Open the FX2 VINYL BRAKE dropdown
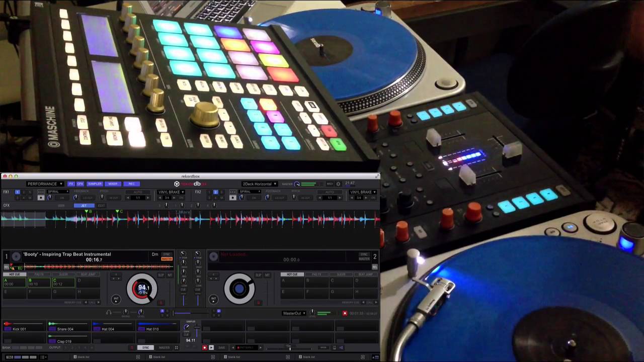 (x=363, y=192)
